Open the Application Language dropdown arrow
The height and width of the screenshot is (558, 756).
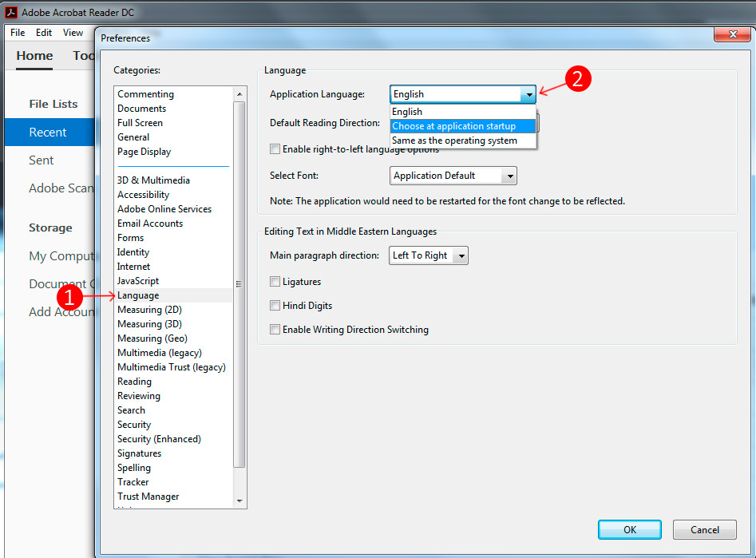pos(528,94)
